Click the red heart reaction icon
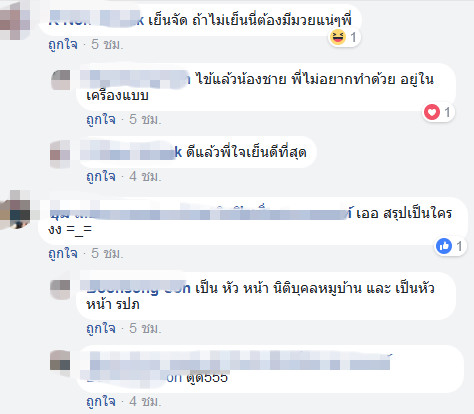474x414 pixels. (432, 112)
